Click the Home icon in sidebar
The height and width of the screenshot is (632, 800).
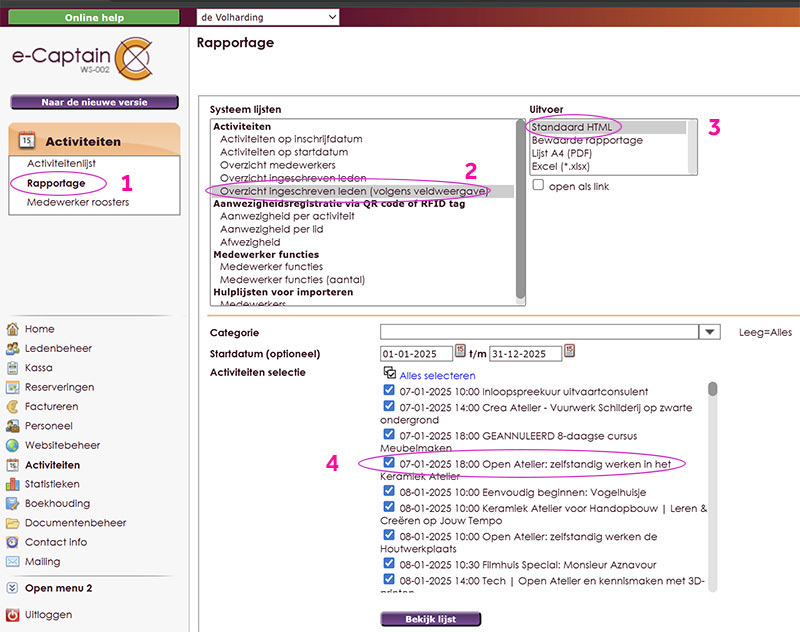pyautogui.click(x=13, y=329)
